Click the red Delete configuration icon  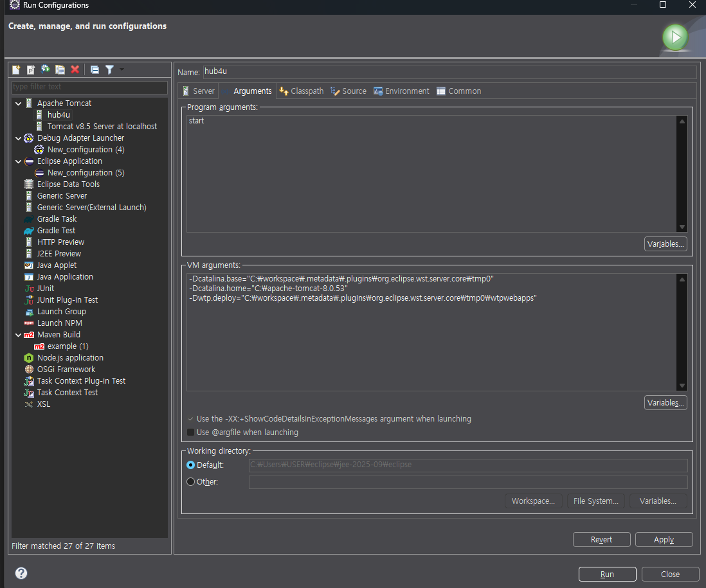pyautogui.click(x=75, y=69)
